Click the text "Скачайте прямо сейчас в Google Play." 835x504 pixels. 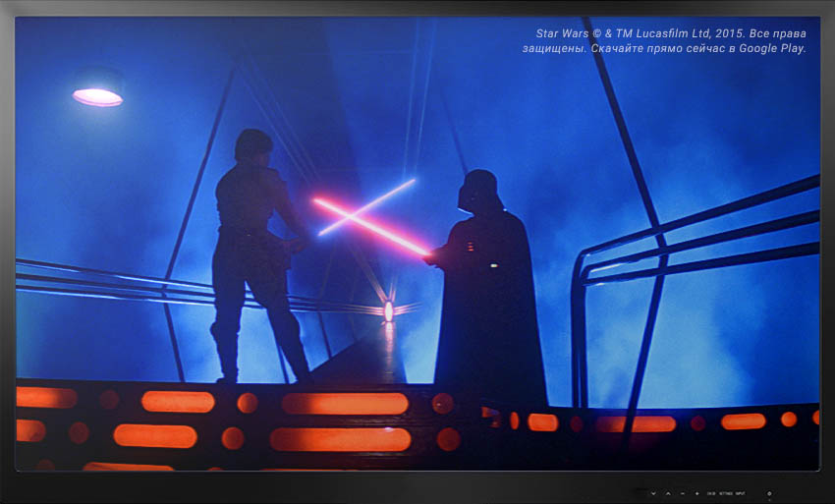tap(698, 48)
